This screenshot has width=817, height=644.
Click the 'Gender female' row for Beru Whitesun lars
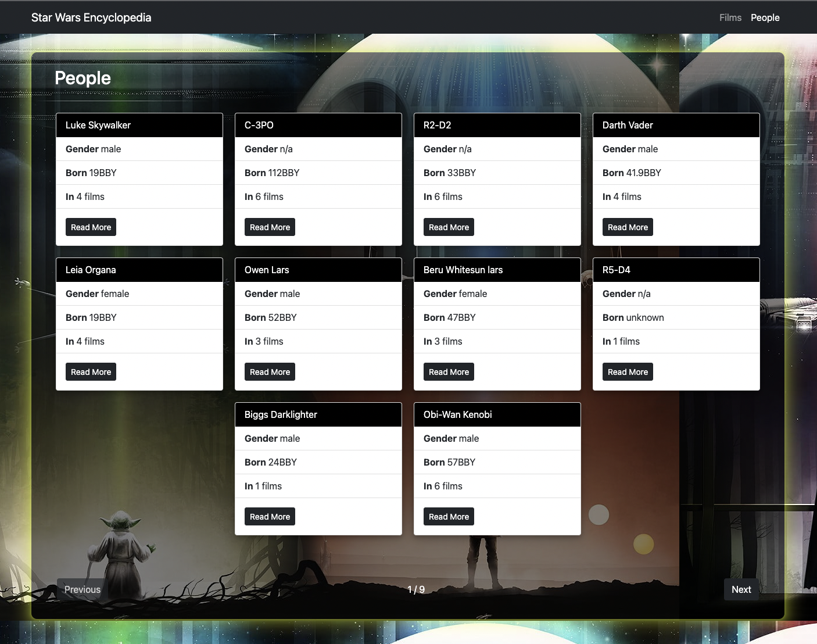497,294
